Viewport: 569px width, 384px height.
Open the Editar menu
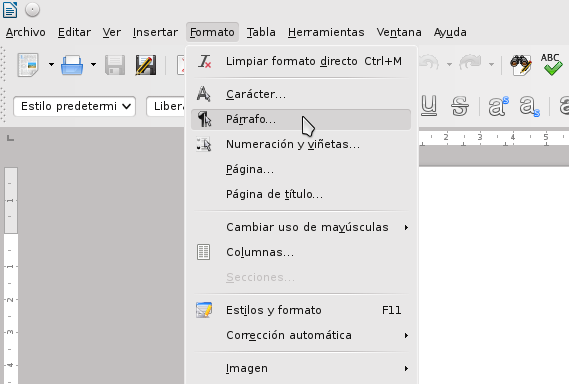(74, 32)
